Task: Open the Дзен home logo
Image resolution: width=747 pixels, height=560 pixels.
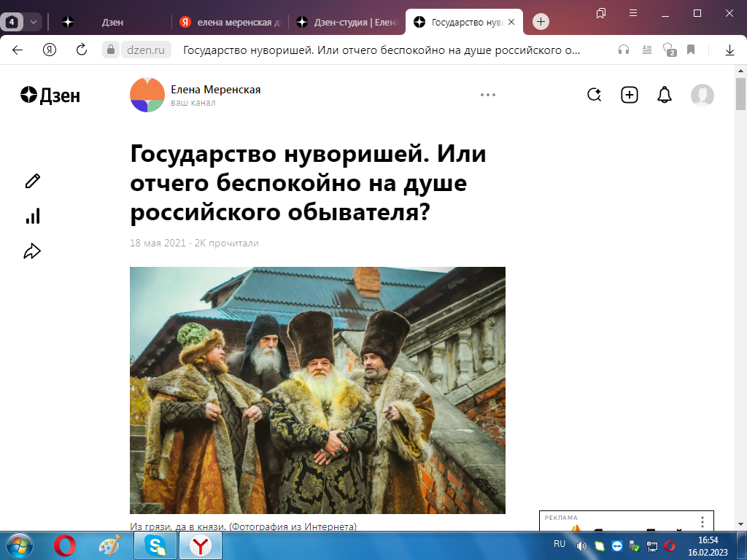Action: click(49, 96)
